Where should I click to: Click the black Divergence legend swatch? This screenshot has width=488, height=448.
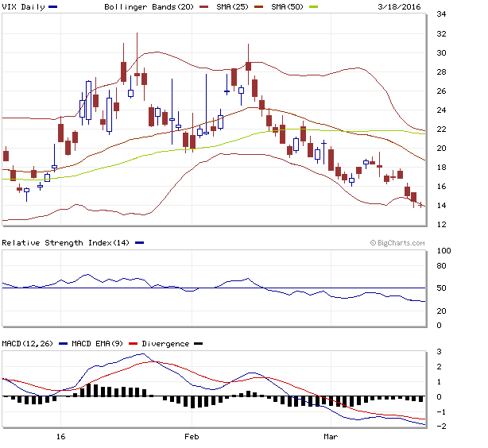coord(199,344)
